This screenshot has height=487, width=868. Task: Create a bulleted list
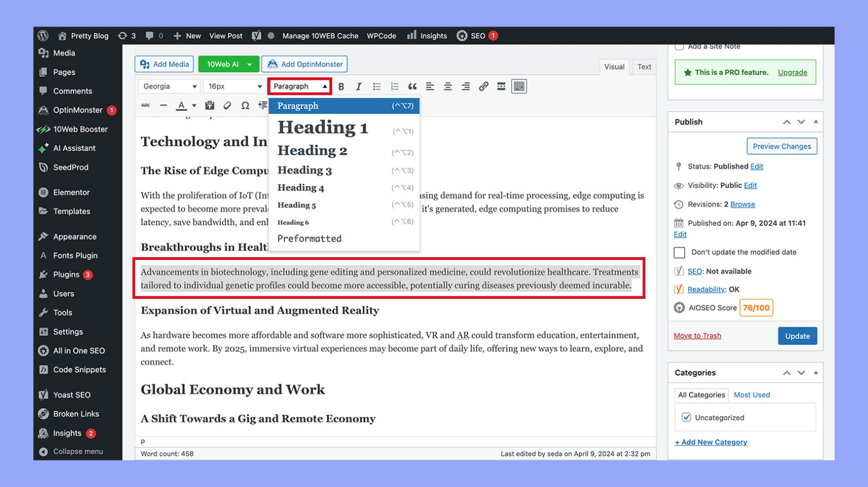click(377, 86)
